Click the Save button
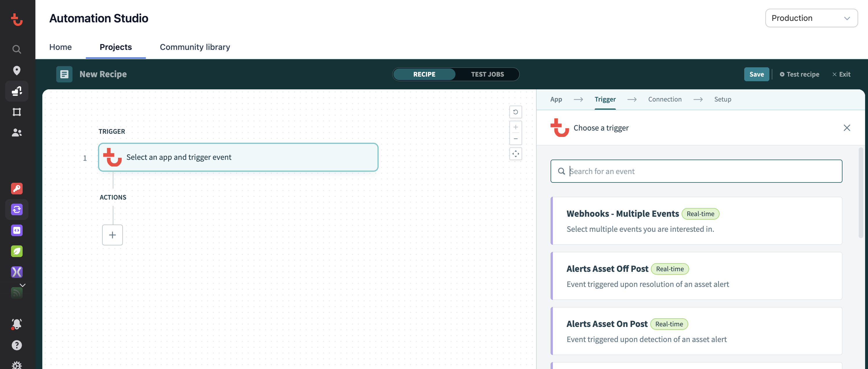The image size is (868, 369). (756, 74)
